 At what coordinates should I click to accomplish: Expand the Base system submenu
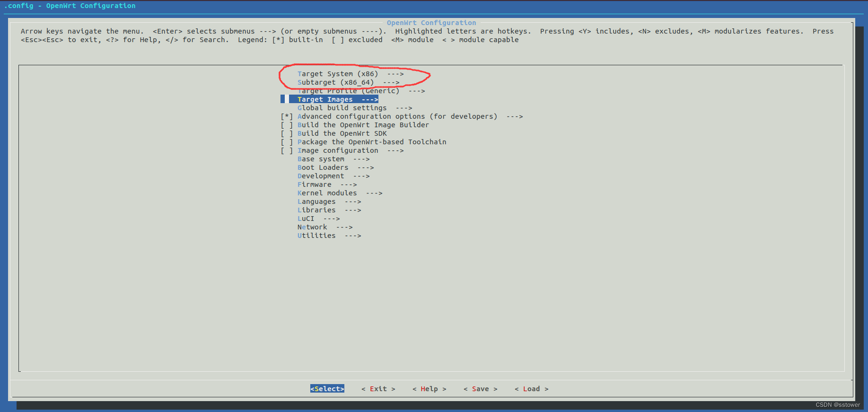[x=333, y=159]
